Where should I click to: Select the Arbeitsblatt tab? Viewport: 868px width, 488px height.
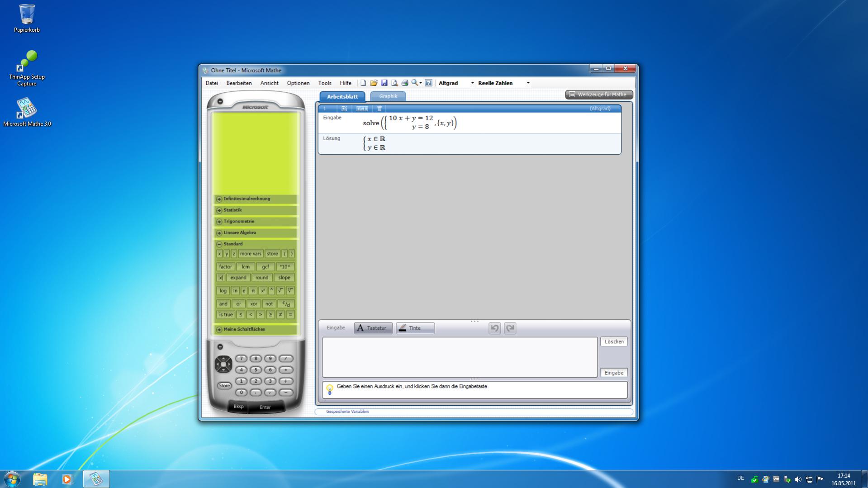click(x=342, y=96)
